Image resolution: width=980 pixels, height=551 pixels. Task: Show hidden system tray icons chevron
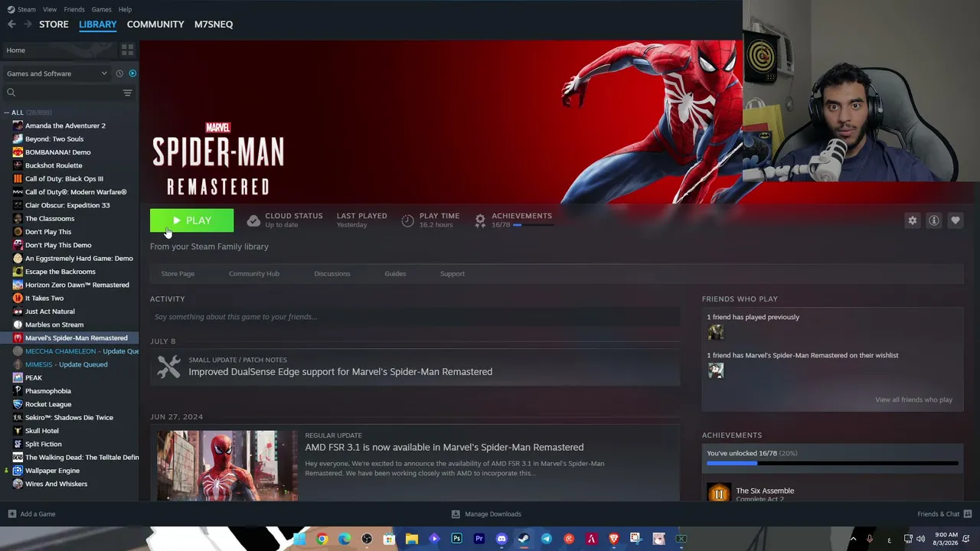coord(853,539)
